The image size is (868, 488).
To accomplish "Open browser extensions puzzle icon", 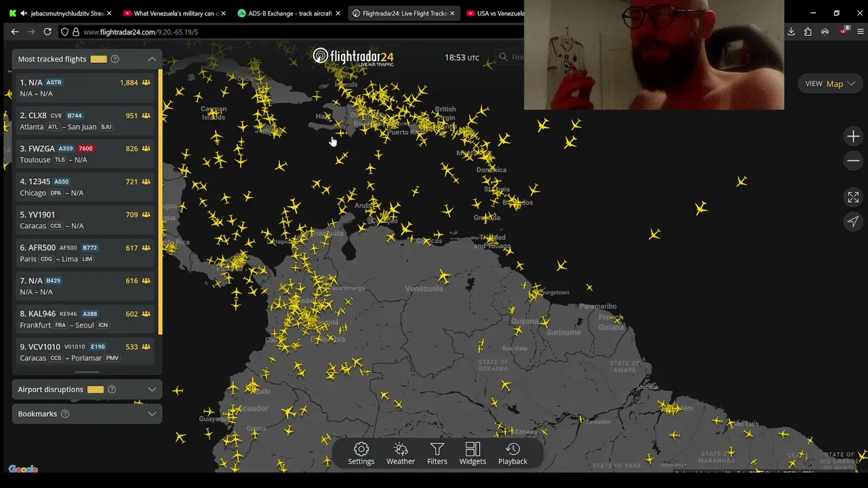I will pyautogui.click(x=808, y=32).
